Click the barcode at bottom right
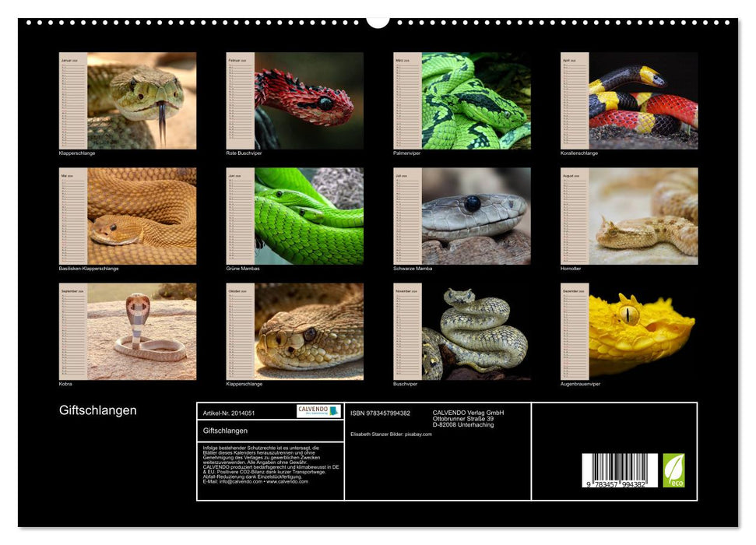Image resolution: width=756 pixels, height=545 pixels. [x=619, y=470]
